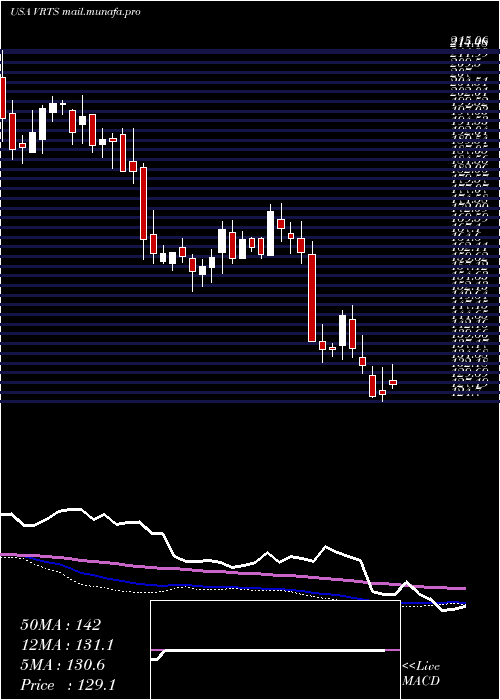Click the 'Price : 129.1' readout
500x700 pixels.
click(68, 685)
